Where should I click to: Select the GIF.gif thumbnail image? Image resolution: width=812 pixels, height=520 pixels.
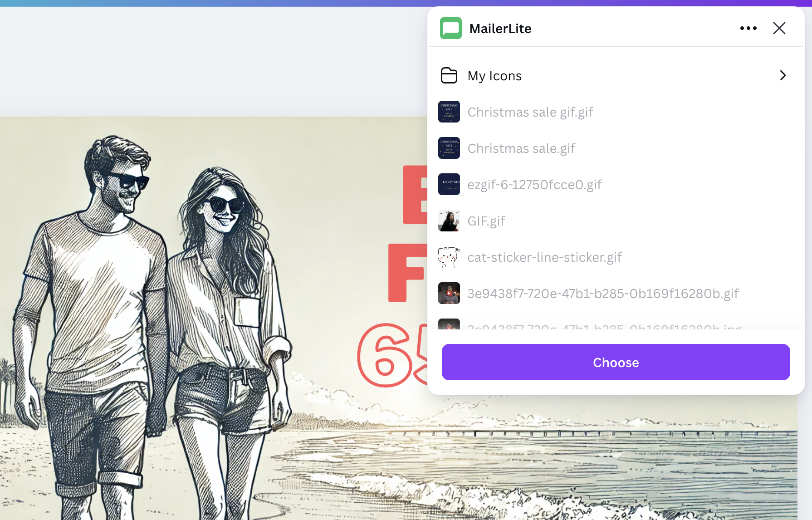coord(449,221)
